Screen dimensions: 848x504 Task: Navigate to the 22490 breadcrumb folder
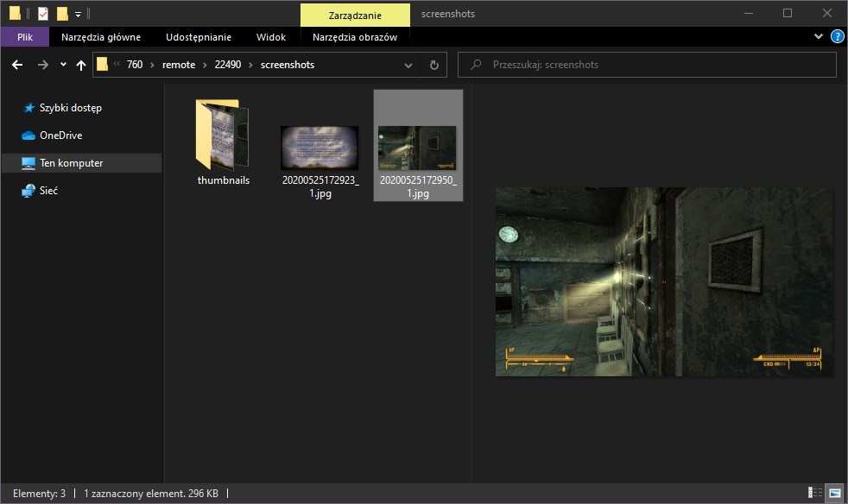pyautogui.click(x=228, y=65)
